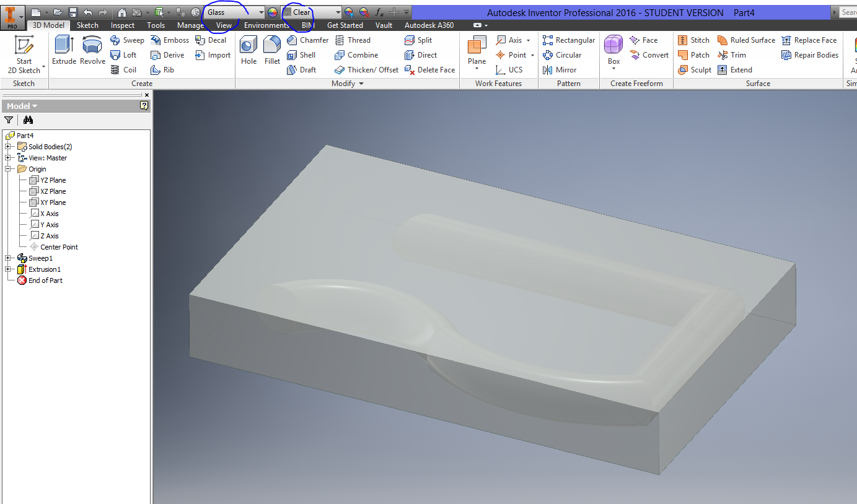This screenshot has width=857, height=504.
Task: Expand the View: Master node
Action: (x=7, y=158)
